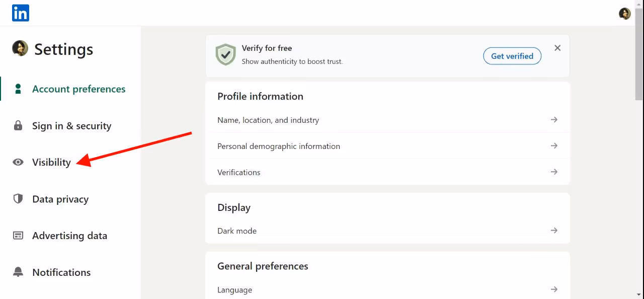Dismiss the Verify for free banner
Viewport: 644px width, 299px height.
coord(557,48)
